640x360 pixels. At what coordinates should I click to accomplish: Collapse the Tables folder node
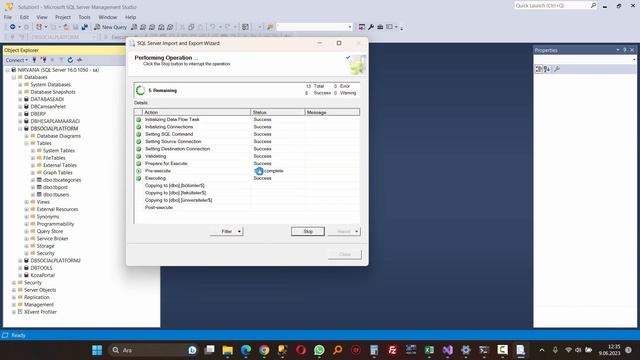point(27,143)
